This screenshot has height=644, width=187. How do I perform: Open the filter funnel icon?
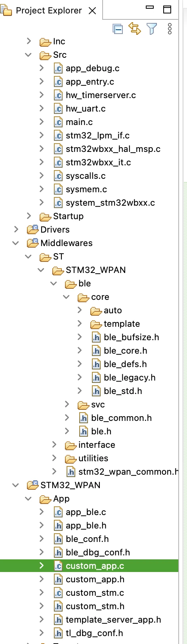pos(152,29)
